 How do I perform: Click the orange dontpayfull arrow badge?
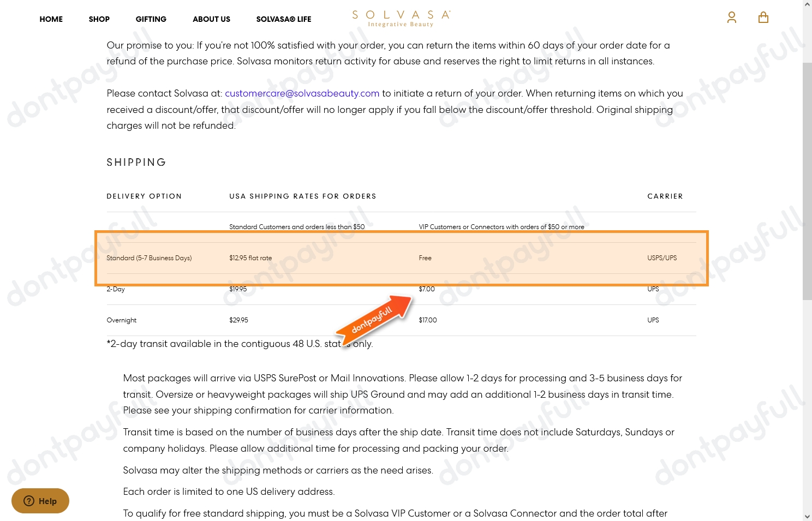click(374, 319)
